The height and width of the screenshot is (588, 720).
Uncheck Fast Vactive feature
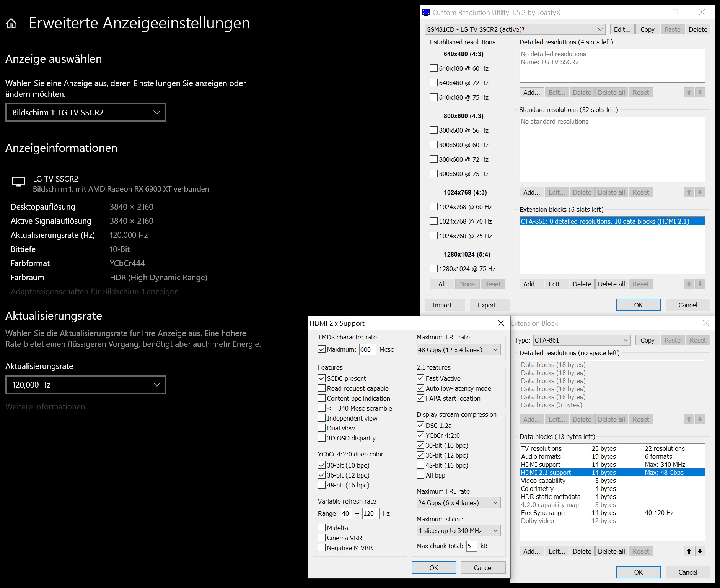[420, 378]
